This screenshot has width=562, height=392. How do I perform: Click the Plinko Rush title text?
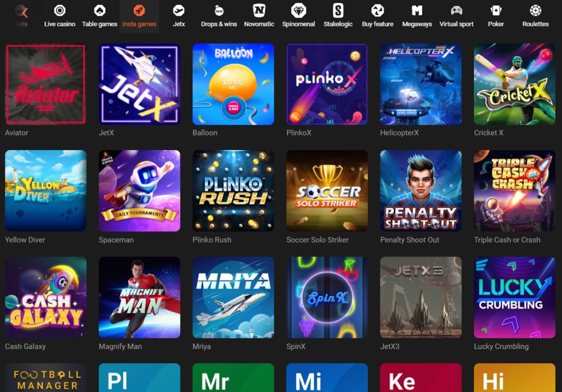[x=212, y=240]
